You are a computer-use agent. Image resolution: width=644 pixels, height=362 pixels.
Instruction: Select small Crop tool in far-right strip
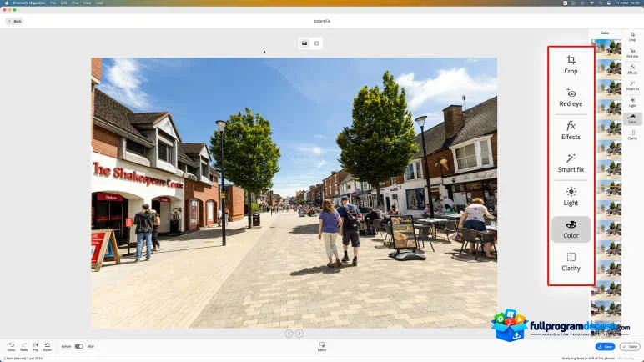tap(632, 37)
